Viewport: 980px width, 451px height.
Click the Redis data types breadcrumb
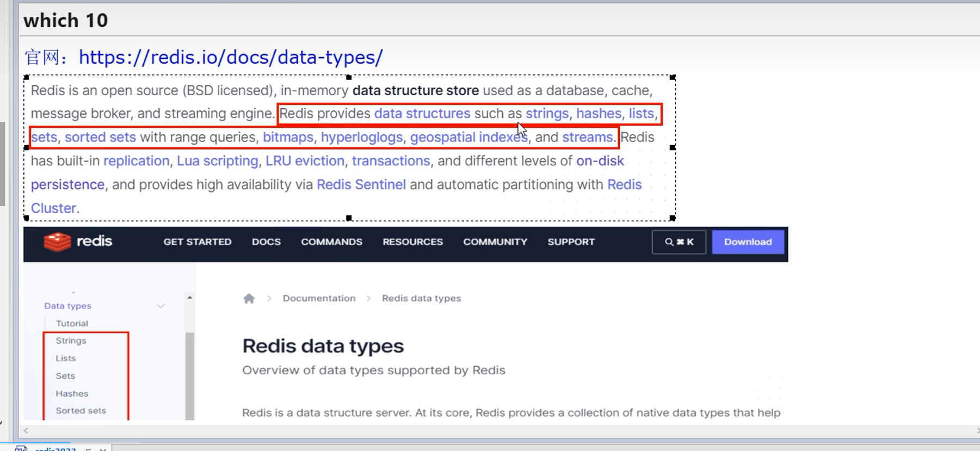click(x=421, y=298)
